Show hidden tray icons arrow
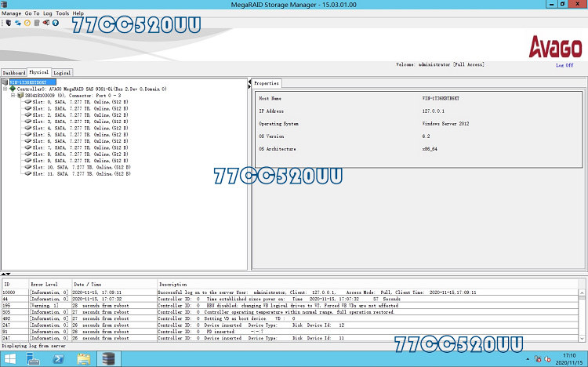Image resolution: width=588 pixels, height=367 pixels. pos(528,359)
